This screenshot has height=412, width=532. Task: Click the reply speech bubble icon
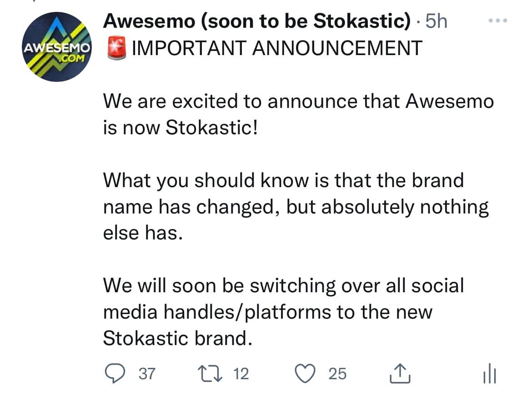[x=115, y=373]
